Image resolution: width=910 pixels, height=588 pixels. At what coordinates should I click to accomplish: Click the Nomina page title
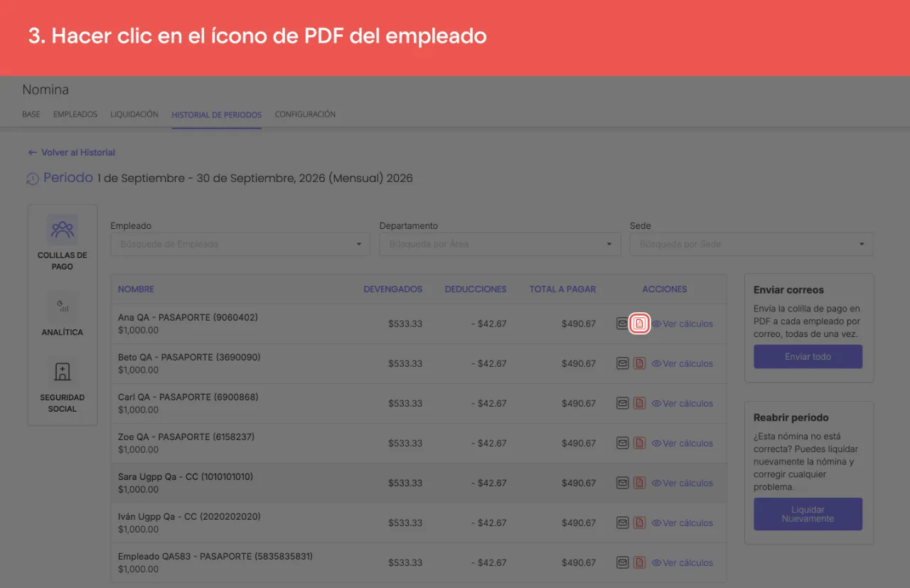point(45,90)
